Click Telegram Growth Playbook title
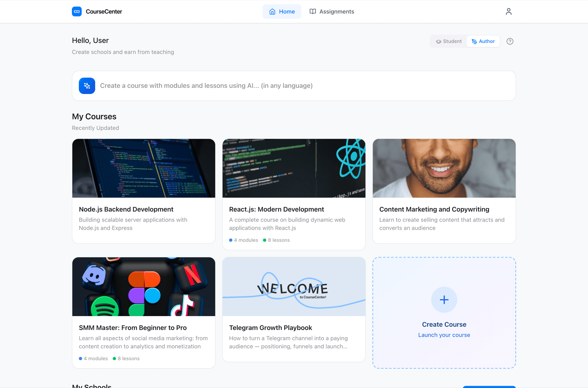The height and width of the screenshot is (388, 588). coord(270,328)
